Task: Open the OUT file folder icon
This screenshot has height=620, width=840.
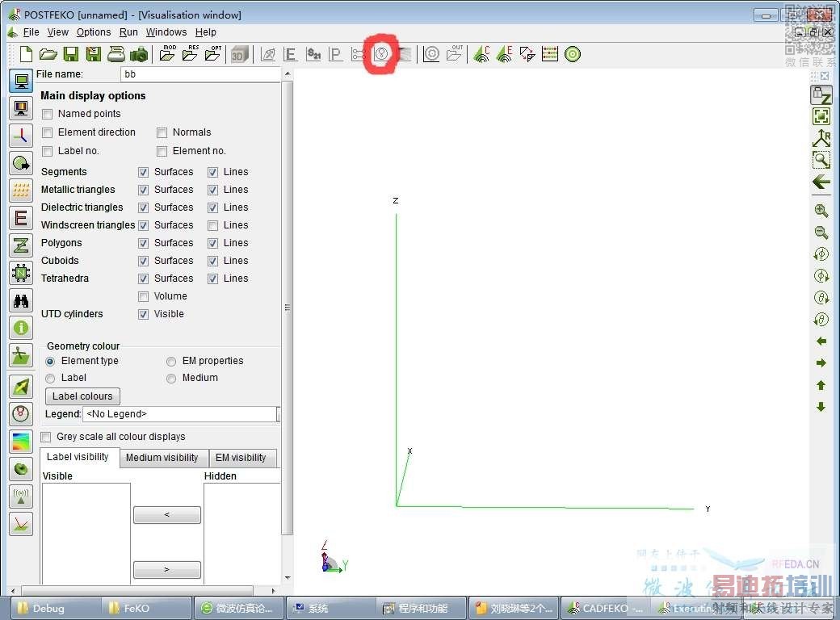Action: [454, 53]
